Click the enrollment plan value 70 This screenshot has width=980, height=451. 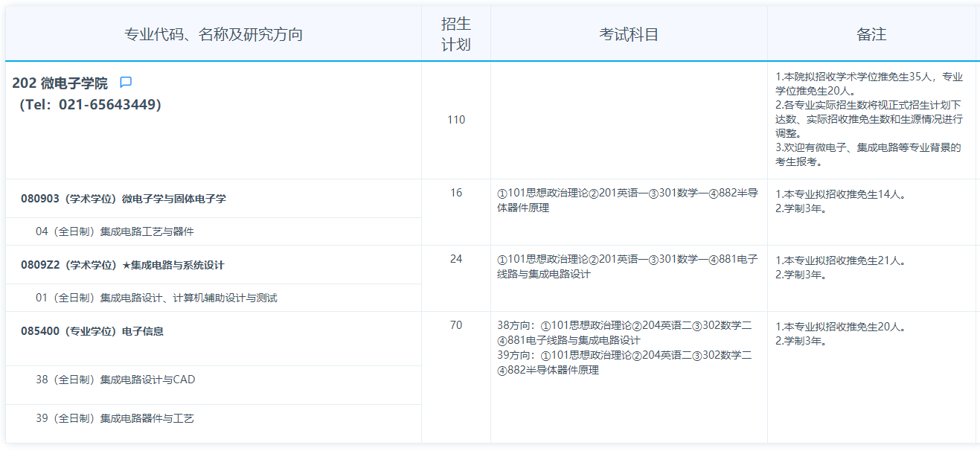[456, 325]
